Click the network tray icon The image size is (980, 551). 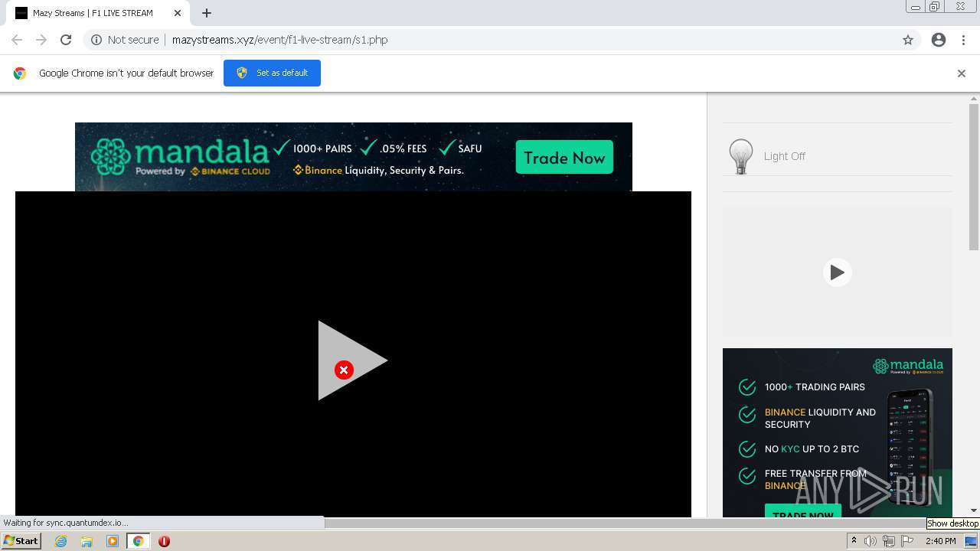pyautogui.click(x=889, y=541)
